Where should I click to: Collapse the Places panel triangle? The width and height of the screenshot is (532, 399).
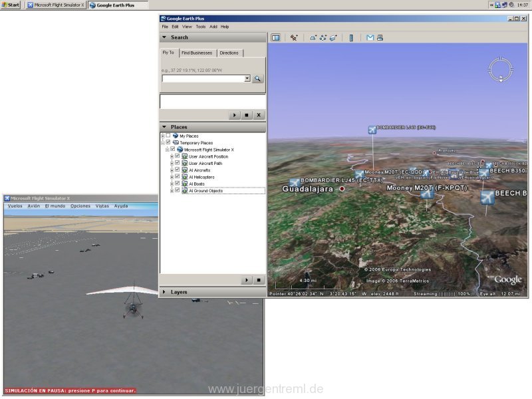[x=164, y=127]
